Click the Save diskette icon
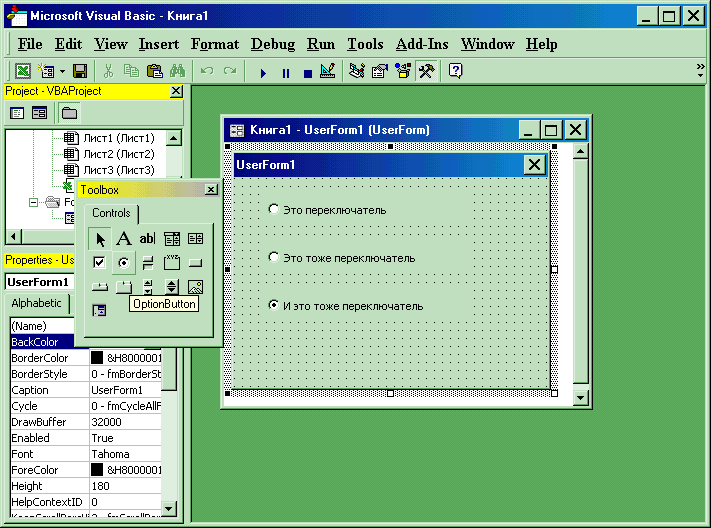 pyautogui.click(x=80, y=71)
